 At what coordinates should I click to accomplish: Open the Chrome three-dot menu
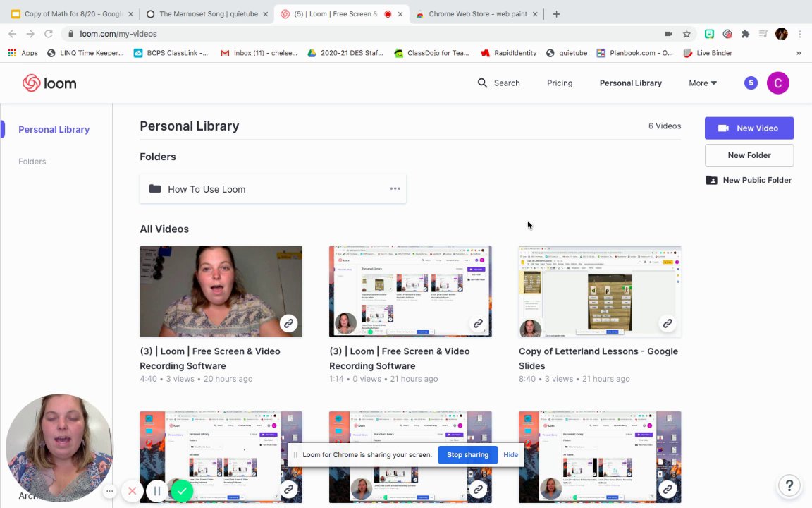point(799,34)
